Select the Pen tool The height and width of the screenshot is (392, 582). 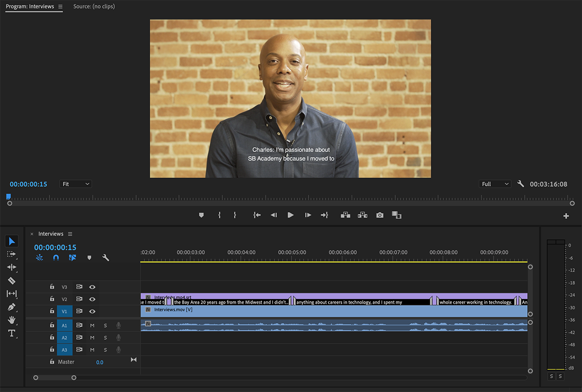click(x=12, y=307)
